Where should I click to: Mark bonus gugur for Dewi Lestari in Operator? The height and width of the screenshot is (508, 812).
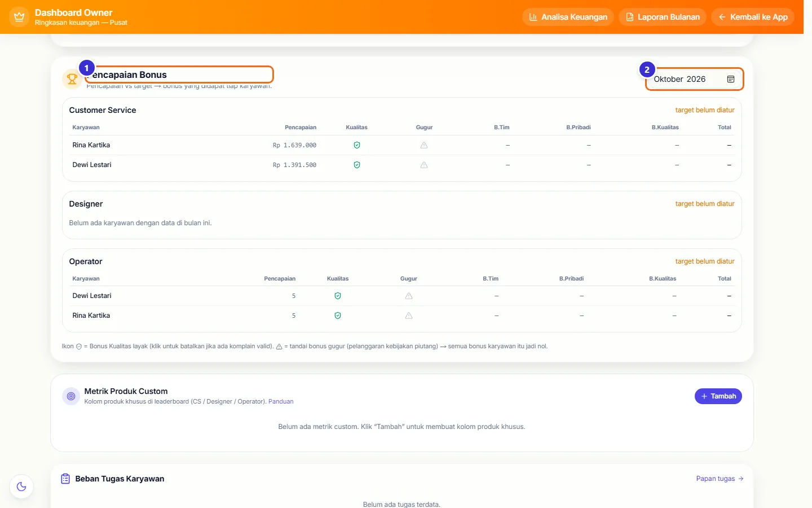(409, 296)
